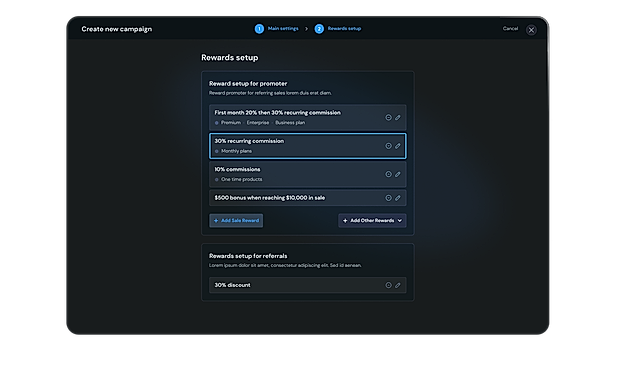Select the 30% discount title

233,285
